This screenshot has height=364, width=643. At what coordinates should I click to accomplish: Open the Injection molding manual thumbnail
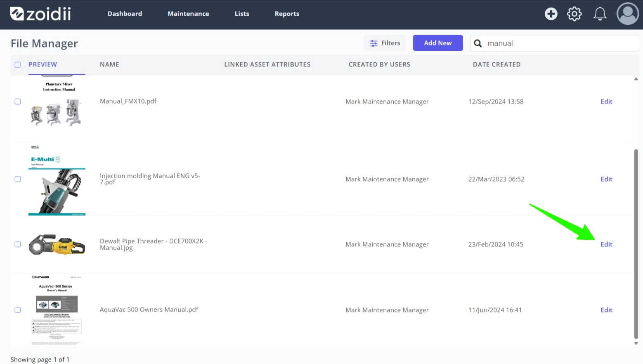(57, 180)
